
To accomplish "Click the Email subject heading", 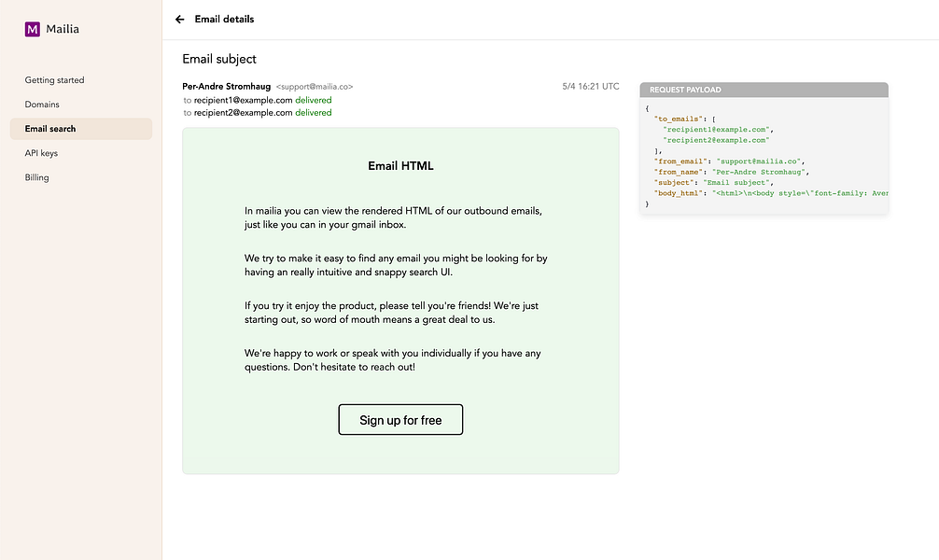I will [x=219, y=59].
